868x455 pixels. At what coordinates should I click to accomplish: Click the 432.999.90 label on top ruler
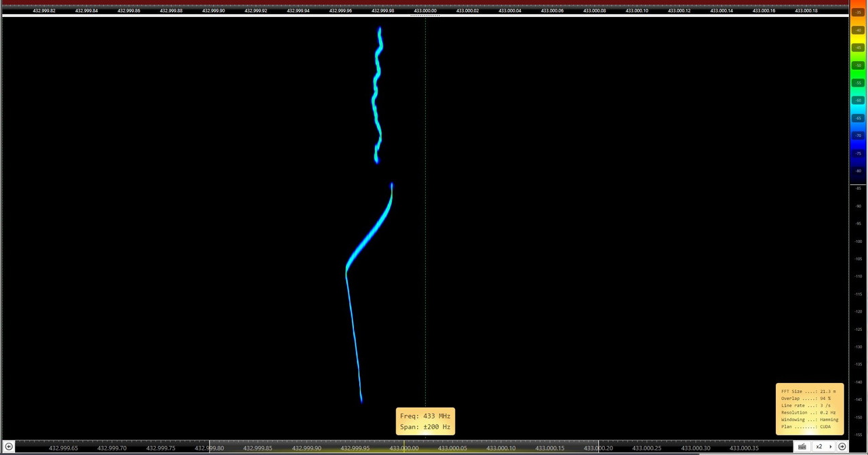point(213,10)
